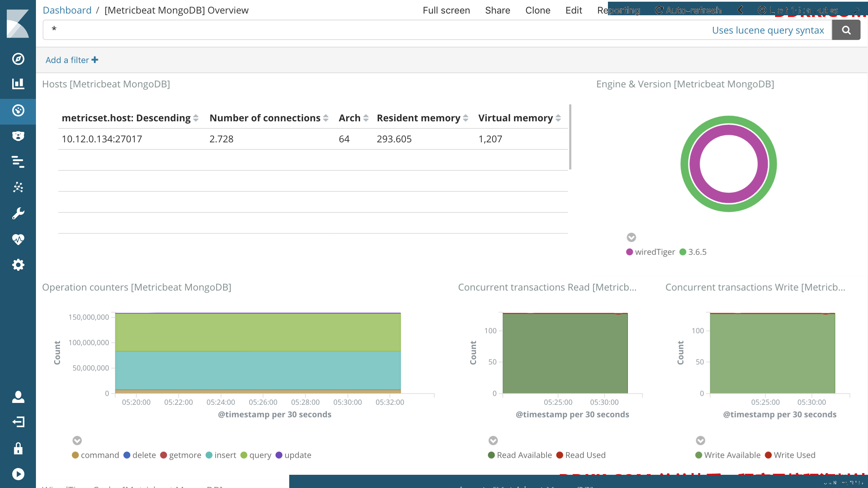Open the Graph nodes icon

point(18,187)
